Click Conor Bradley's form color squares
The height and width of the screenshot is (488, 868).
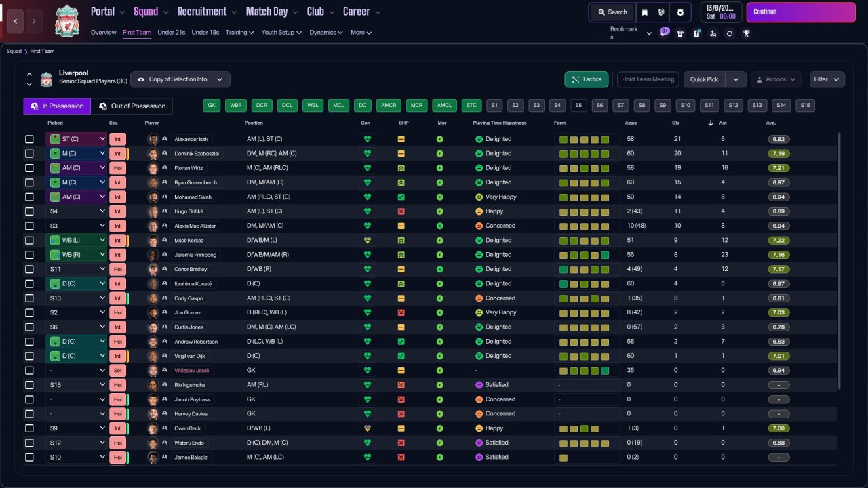(x=584, y=269)
